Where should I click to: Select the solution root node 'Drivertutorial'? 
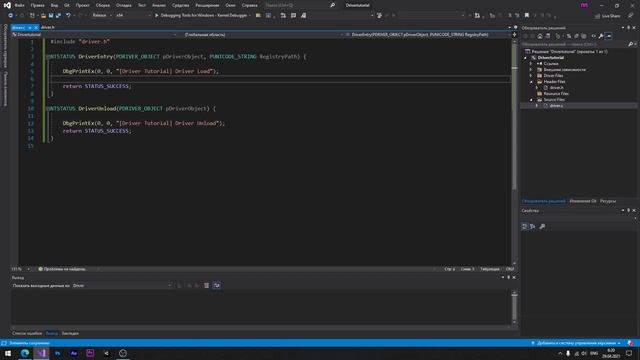pos(569,52)
